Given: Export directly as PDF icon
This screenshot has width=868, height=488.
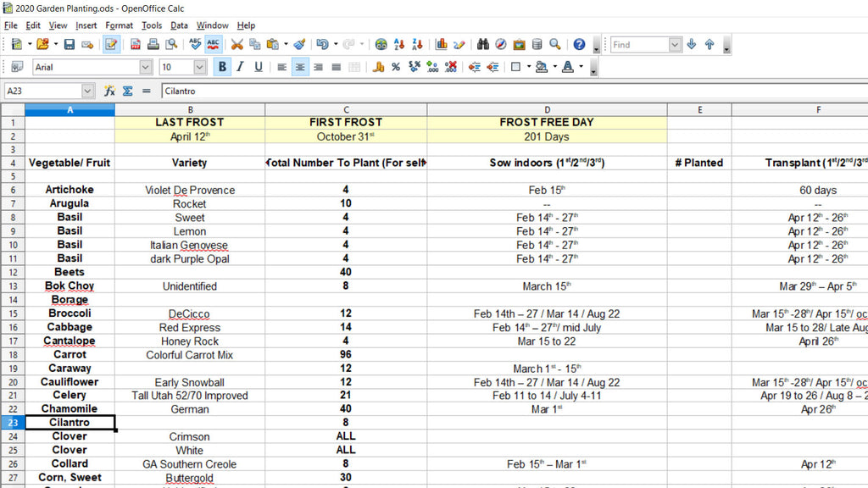Looking at the screenshot, I should tap(135, 44).
